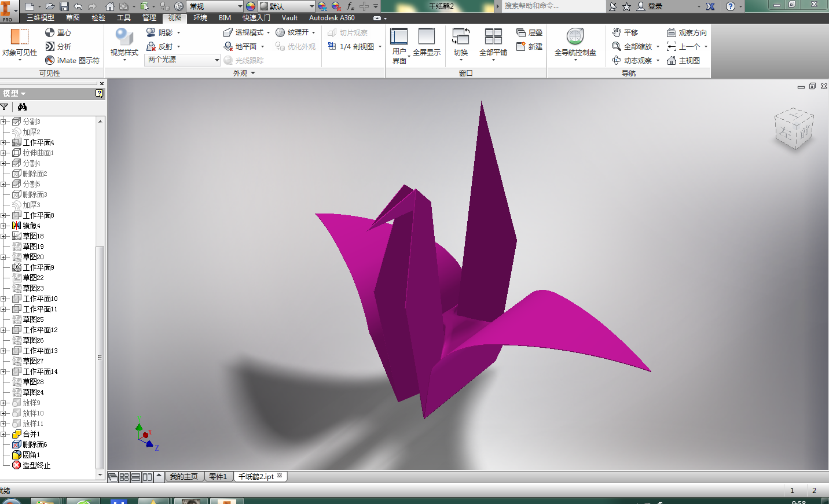Select 平移 pan tool
Viewport: 829px width, 504px height.
pyautogui.click(x=625, y=32)
